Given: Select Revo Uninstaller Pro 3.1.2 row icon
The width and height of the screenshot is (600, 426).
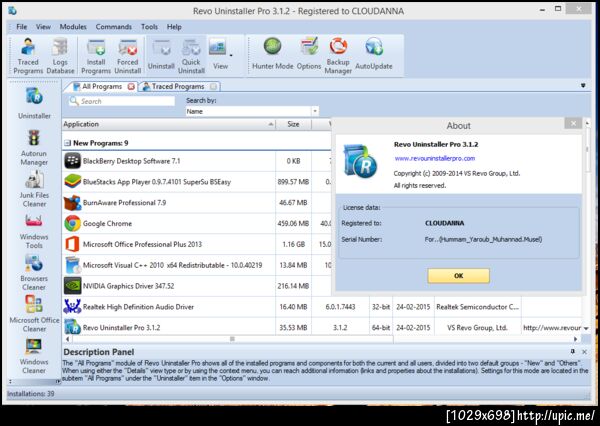Looking at the screenshot, I should click(x=72, y=328).
